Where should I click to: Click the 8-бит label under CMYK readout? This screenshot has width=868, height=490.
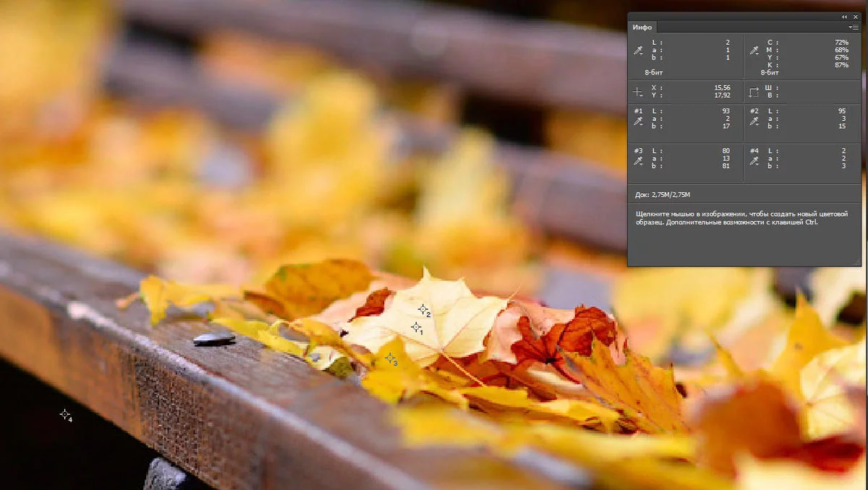click(770, 73)
